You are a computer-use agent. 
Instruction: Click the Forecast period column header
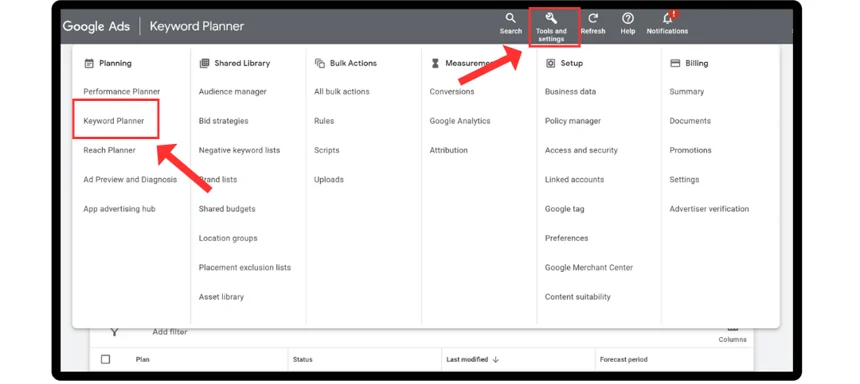(623, 359)
